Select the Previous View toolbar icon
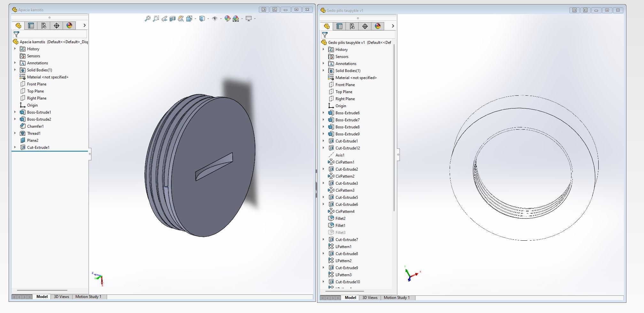The image size is (644, 313). (x=164, y=19)
